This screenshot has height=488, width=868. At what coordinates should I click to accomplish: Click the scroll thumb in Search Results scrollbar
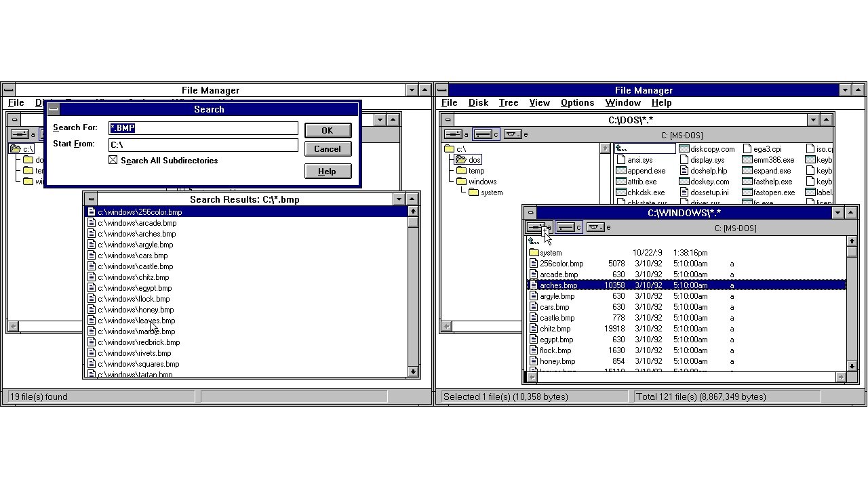pos(413,222)
